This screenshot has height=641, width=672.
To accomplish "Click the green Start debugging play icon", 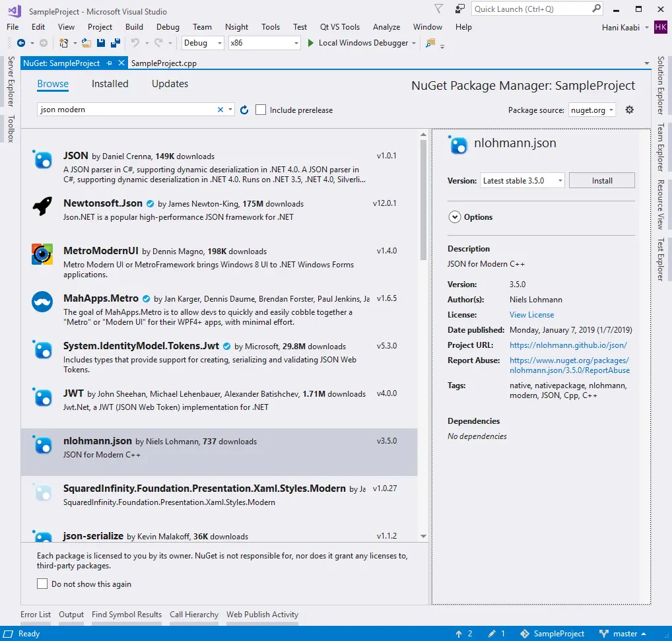I will (x=311, y=43).
